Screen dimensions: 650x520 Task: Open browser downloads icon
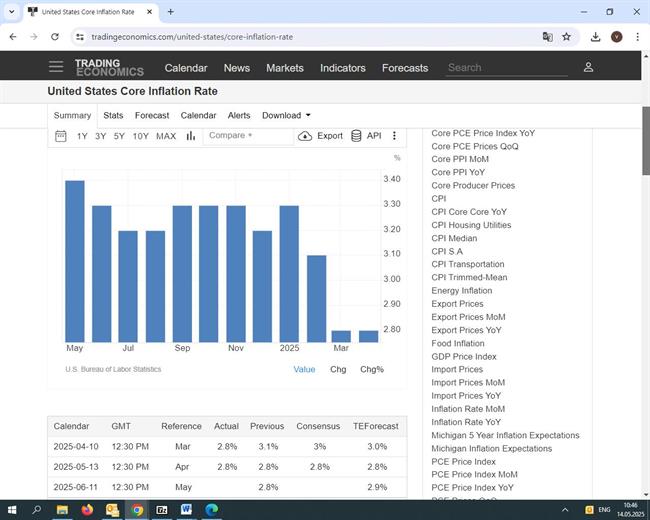click(595, 37)
